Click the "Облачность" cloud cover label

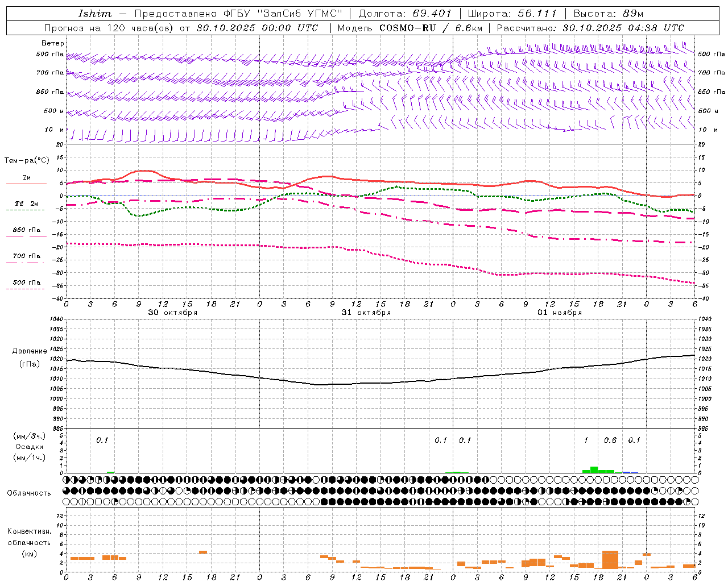coord(29,493)
